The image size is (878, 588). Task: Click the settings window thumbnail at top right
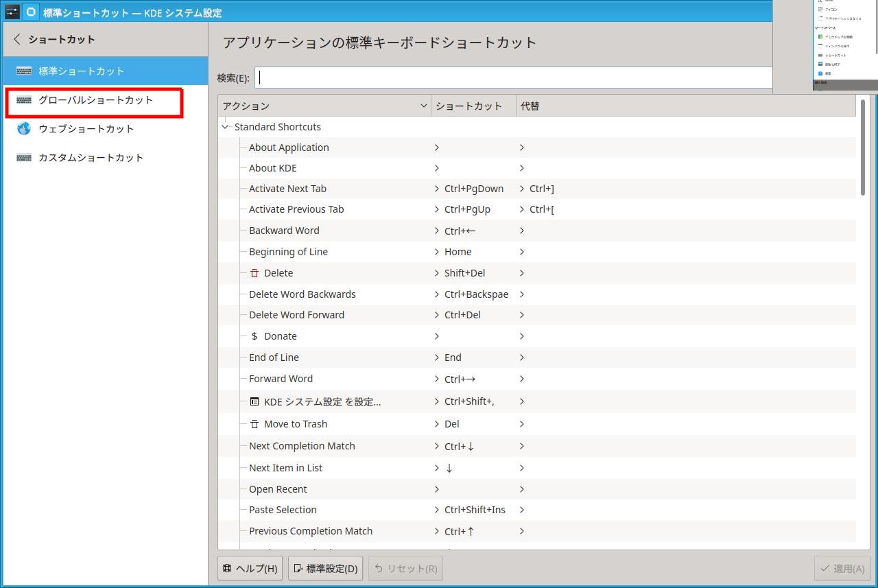click(x=845, y=45)
